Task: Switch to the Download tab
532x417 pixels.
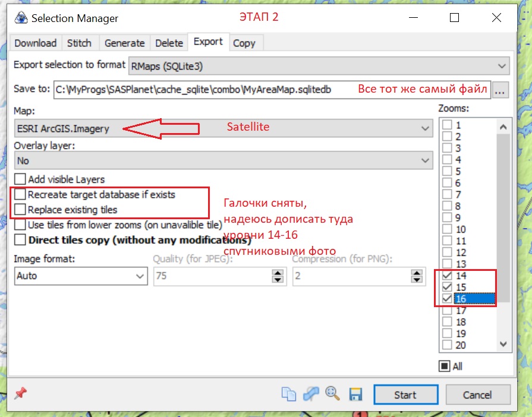Action: tap(36, 43)
